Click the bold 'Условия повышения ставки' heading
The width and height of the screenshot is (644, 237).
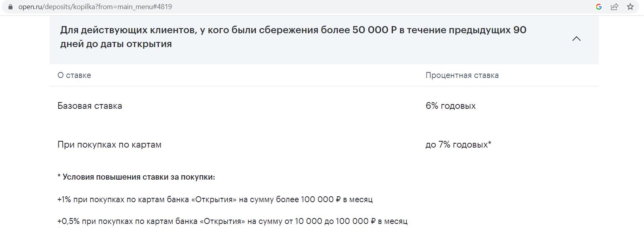point(136,177)
